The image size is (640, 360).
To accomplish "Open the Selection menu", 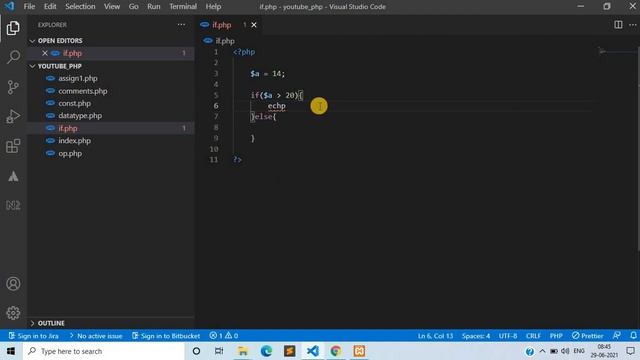I will [x=80, y=7].
